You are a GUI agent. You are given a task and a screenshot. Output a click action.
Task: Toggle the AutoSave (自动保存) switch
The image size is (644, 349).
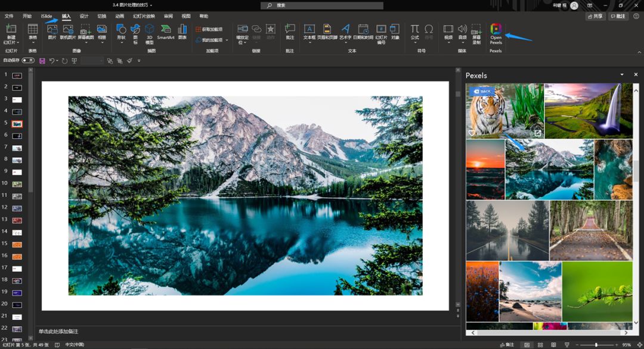click(27, 60)
